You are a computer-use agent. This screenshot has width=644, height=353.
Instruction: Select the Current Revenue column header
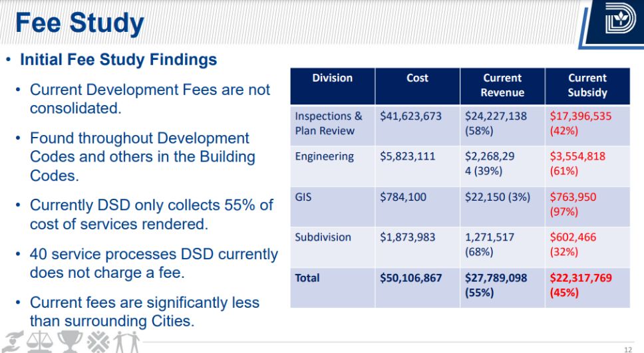point(502,86)
